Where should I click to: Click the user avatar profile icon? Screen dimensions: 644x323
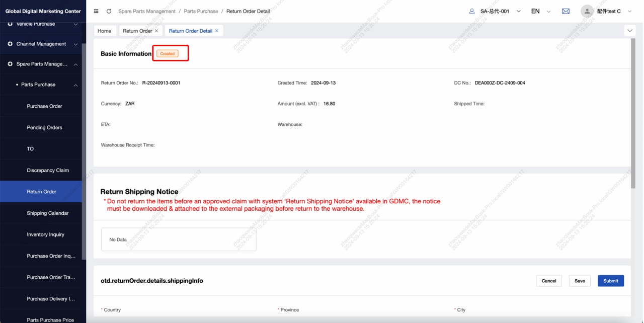587,11
